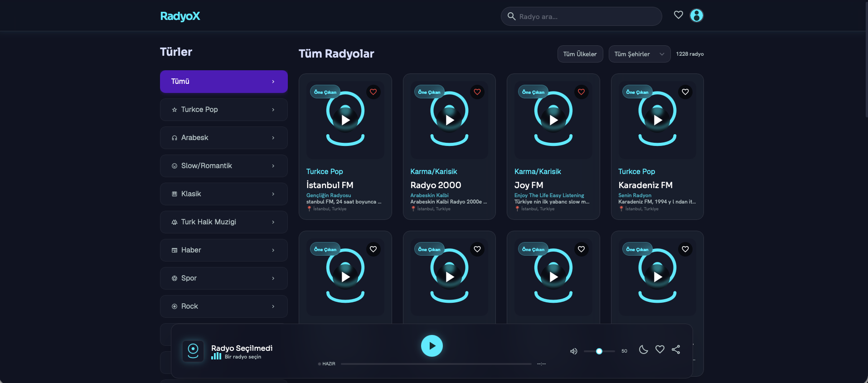Play the card directly below Radyo 2000

(x=450, y=277)
